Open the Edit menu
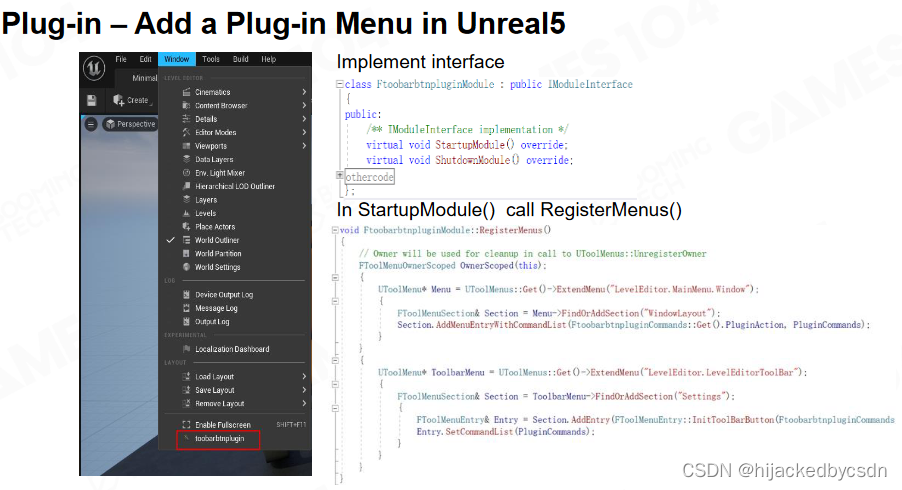The height and width of the screenshot is (490, 902). (x=146, y=59)
